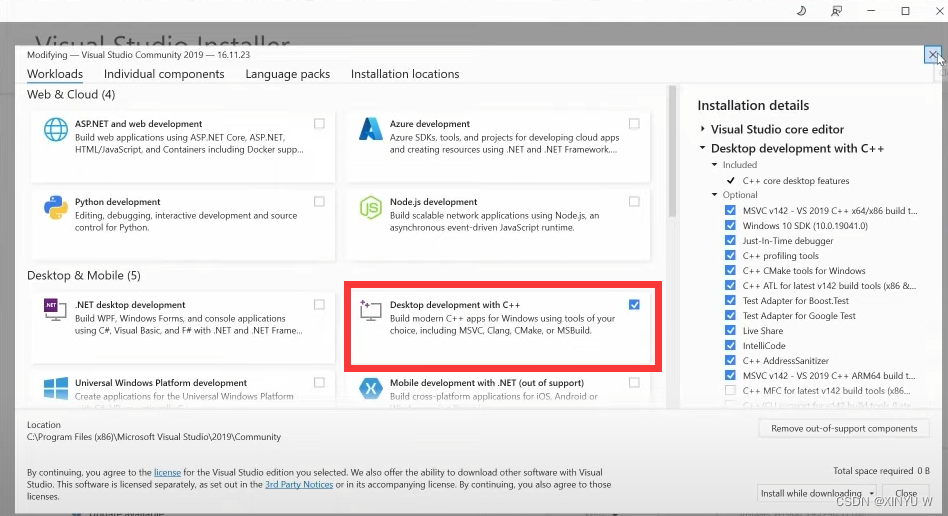The image size is (948, 516).
Task: Click Remove out-of-support components button
Action: (844, 428)
